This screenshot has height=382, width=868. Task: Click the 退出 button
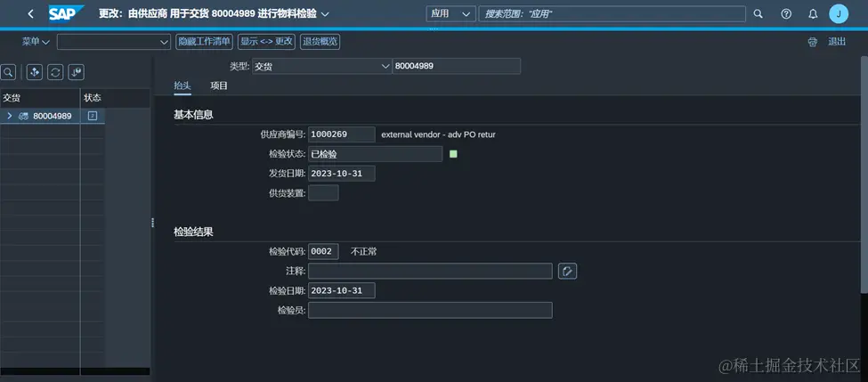pyautogui.click(x=837, y=42)
